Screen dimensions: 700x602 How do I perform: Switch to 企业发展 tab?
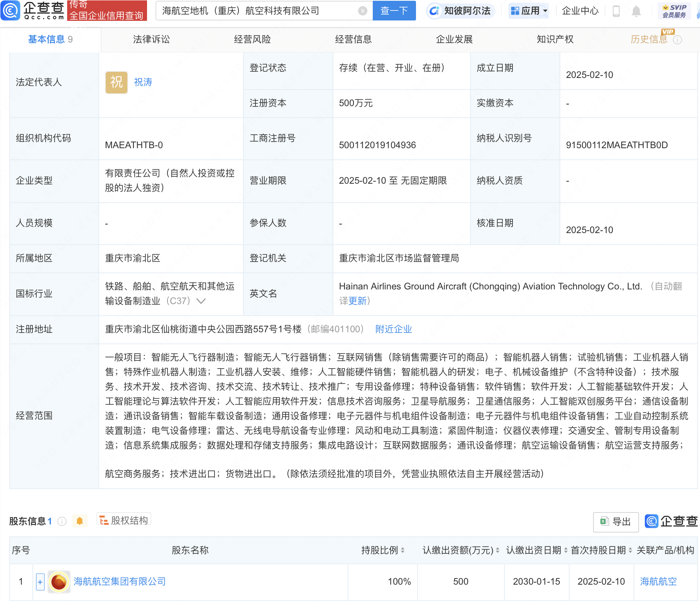pyautogui.click(x=454, y=39)
